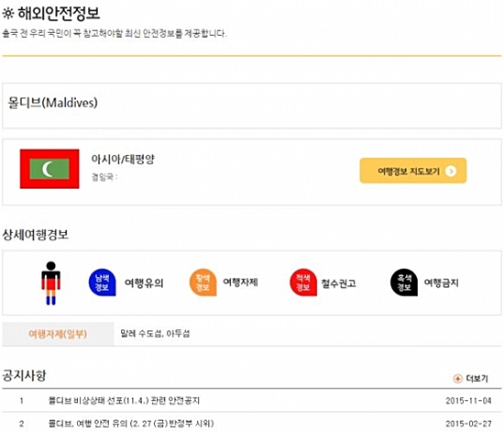
Task: Click the human figure alert-level icon
Action: click(50, 283)
